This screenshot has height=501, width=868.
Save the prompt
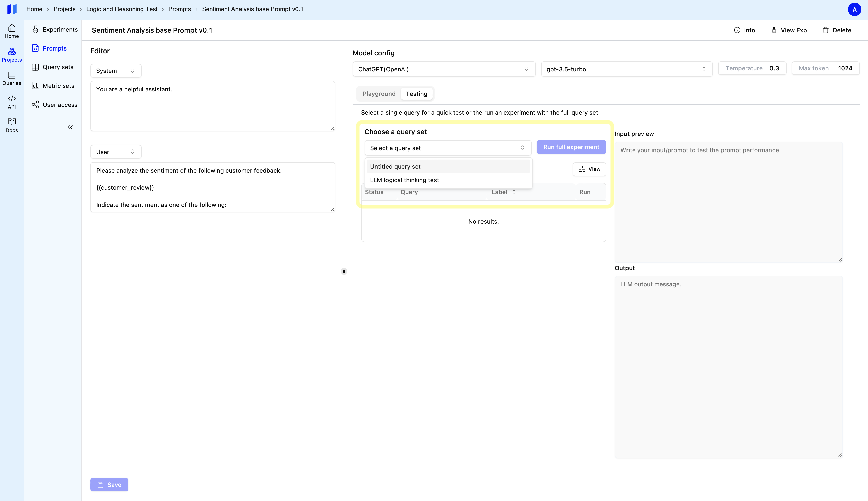point(110,484)
